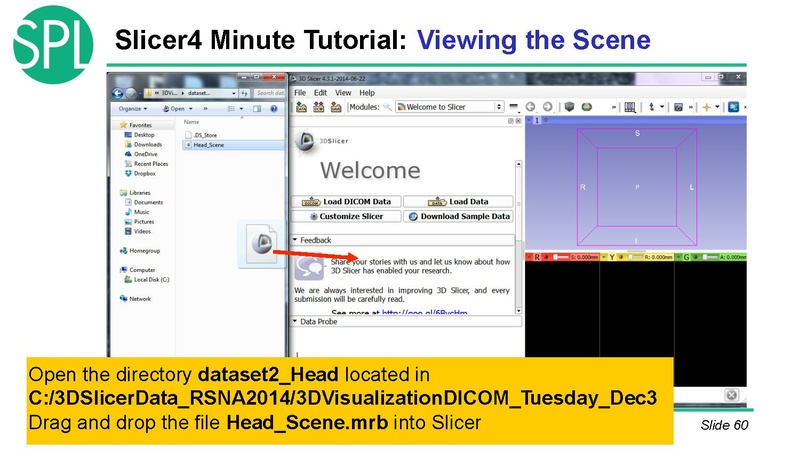
Task: Click the pin icon in the Red slice bar
Action: (530, 257)
